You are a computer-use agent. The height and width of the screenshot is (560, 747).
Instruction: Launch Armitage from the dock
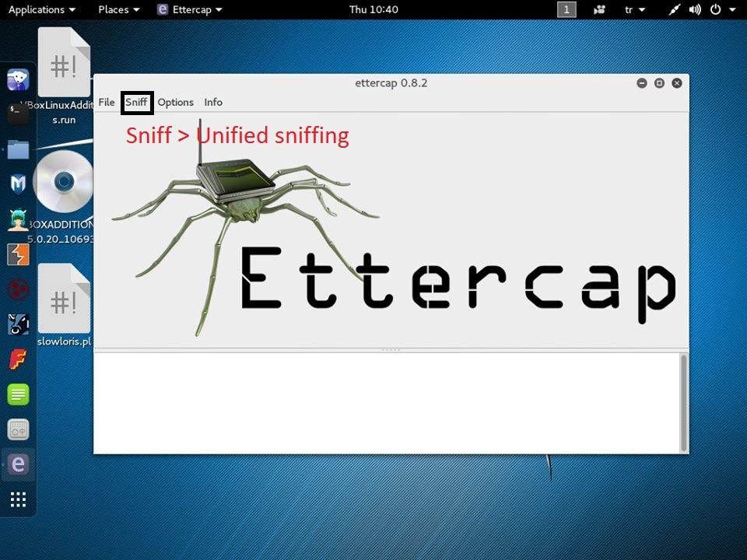(x=18, y=219)
